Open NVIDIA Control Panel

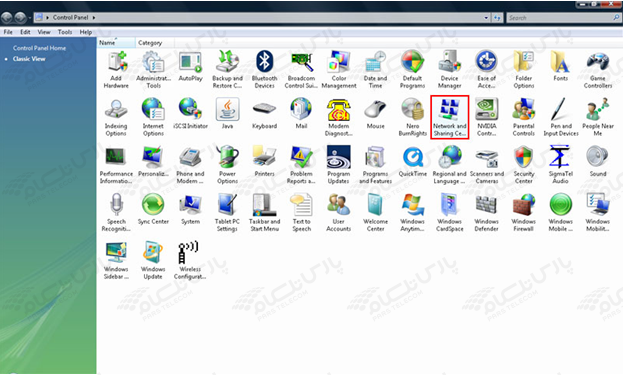(x=486, y=118)
